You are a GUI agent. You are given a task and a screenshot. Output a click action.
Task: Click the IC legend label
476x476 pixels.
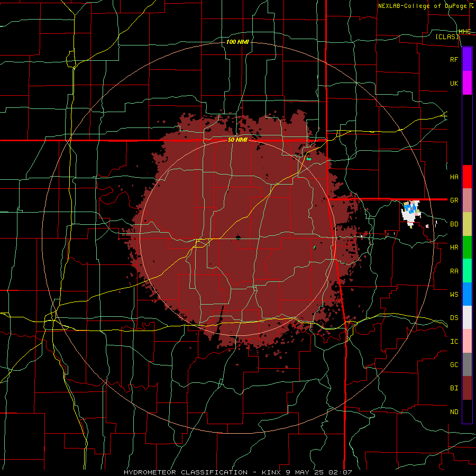[454, 341]
